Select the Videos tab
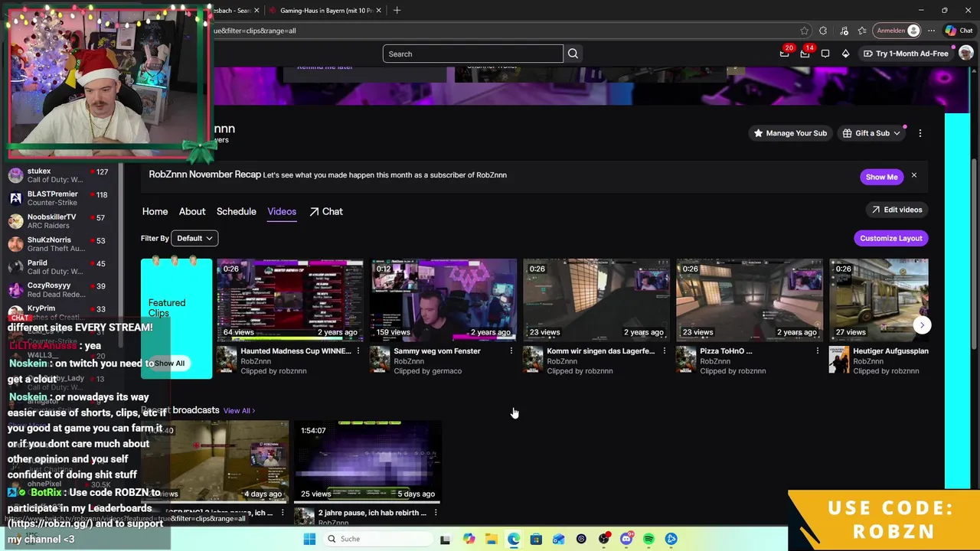The height and width of the screenshot is (551, 980). coord(282,211)
